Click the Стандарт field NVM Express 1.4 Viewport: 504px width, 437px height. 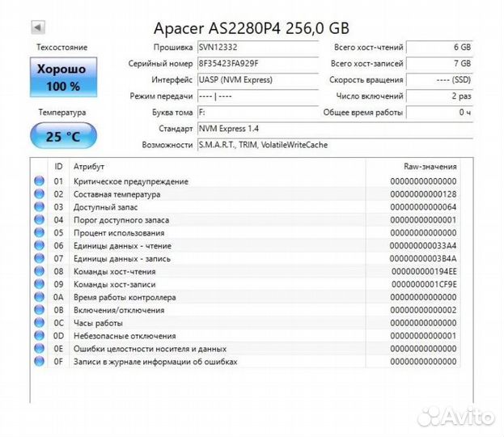[x=335, y=129]
